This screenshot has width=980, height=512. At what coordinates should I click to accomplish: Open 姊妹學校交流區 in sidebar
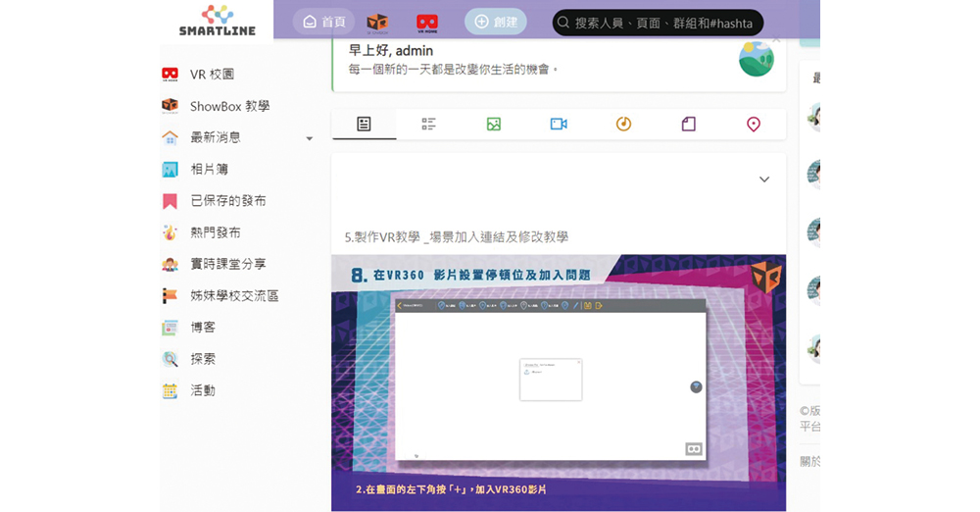pyautogui.click(x=234, y=296)
